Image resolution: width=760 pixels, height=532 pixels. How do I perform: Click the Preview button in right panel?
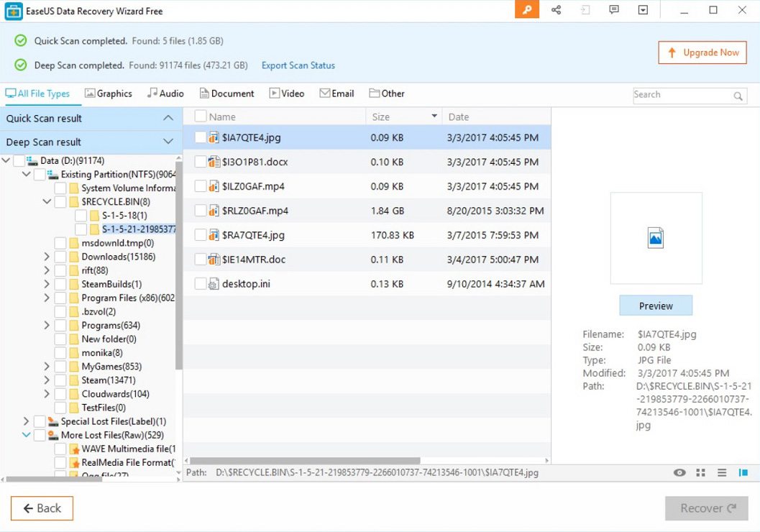point(655,305)
